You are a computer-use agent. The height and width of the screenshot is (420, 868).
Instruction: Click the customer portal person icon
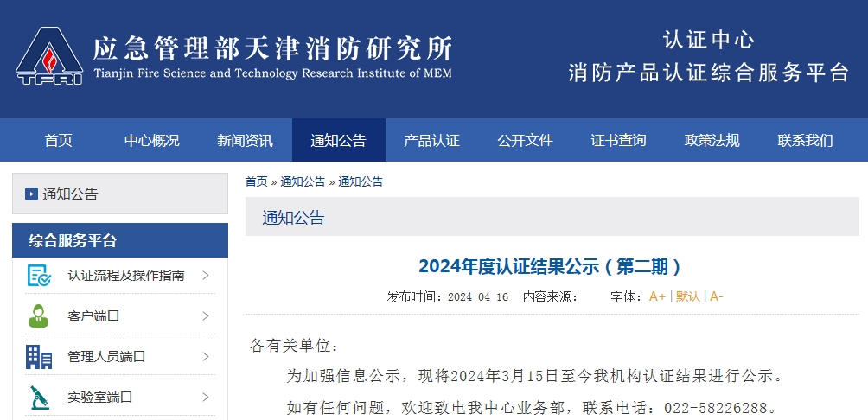point(39,316)
